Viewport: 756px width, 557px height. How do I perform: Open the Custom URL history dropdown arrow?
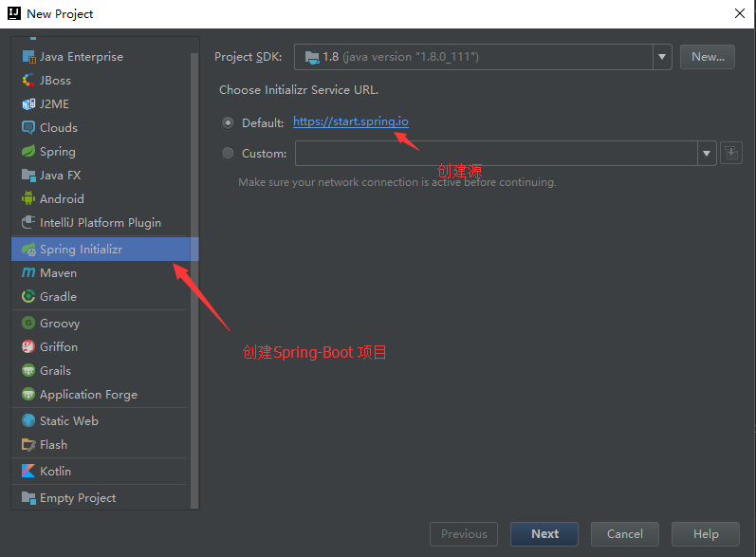coord(707,154)
